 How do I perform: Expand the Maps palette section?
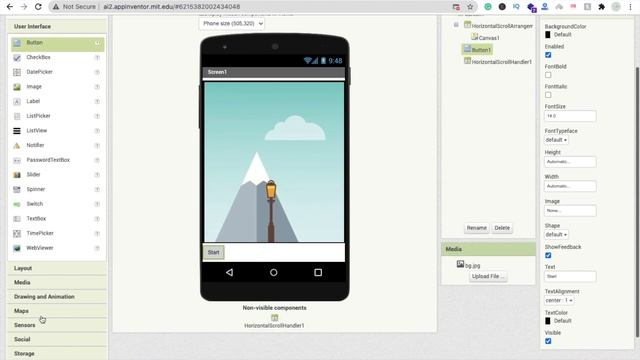click(x=57, y=311)
